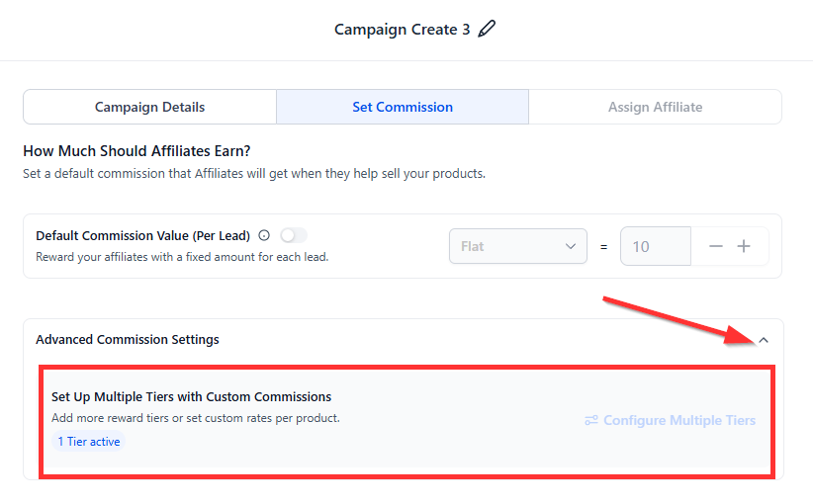Click the Advanced Commission Settings header label
The height and width of the screenshot is (504, 813).
128,339
